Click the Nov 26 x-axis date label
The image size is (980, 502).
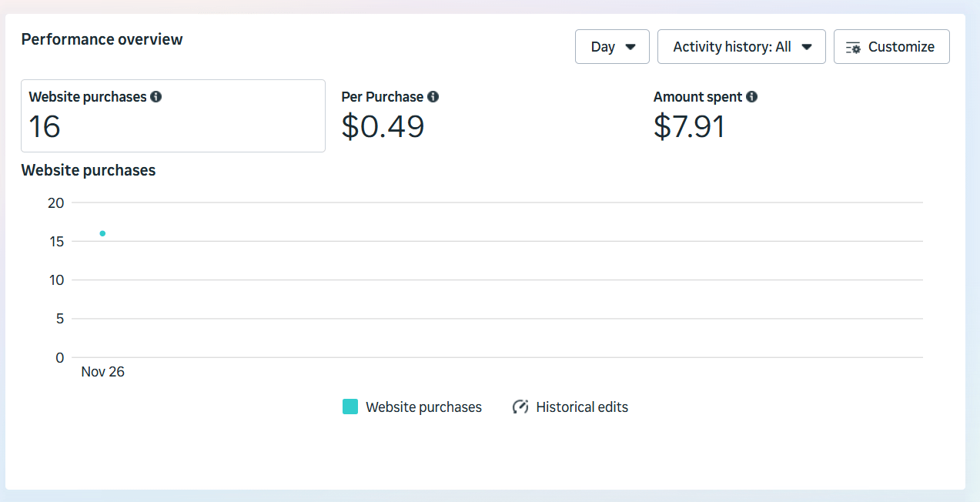coord(102,372)
